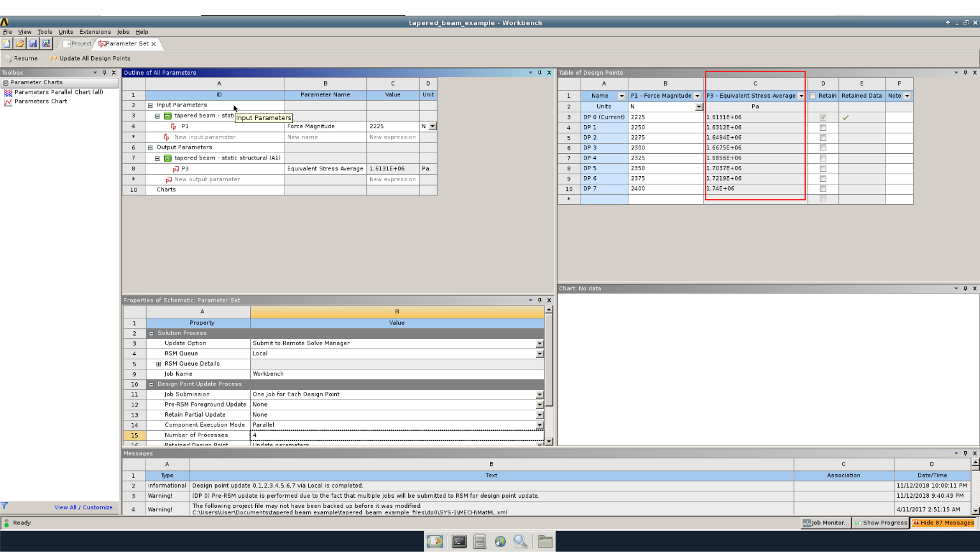Check Retain for DP 1
980x552 pixels.
pyautogui.click(x=823, y=128)
